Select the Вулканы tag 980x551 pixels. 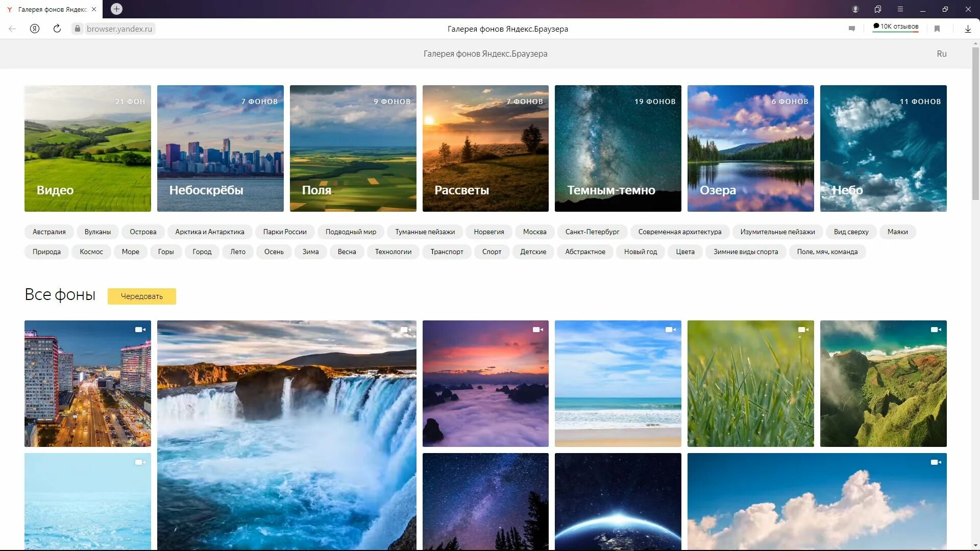pos(97,232)
